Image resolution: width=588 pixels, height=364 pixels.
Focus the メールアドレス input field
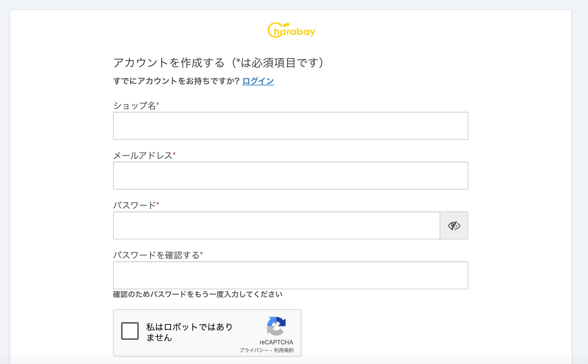(x=290, y=176)
